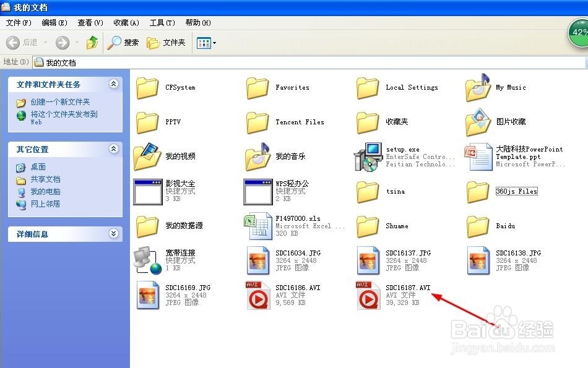The height and width of the screenshot is (368, 588).
Task: Open the Back history dropdown arrow
Action: point(45,43)
